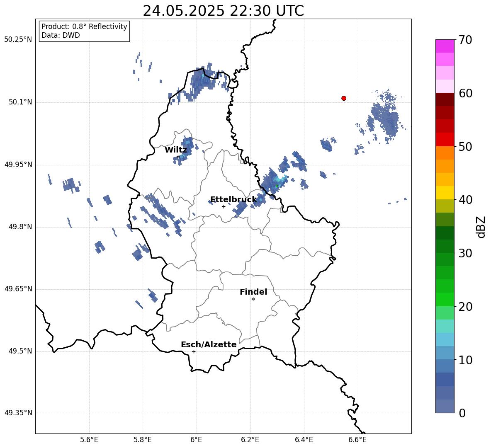Click the 6.4°E longitude label
This screenshot has height=448, width=491.
[304, 440]
